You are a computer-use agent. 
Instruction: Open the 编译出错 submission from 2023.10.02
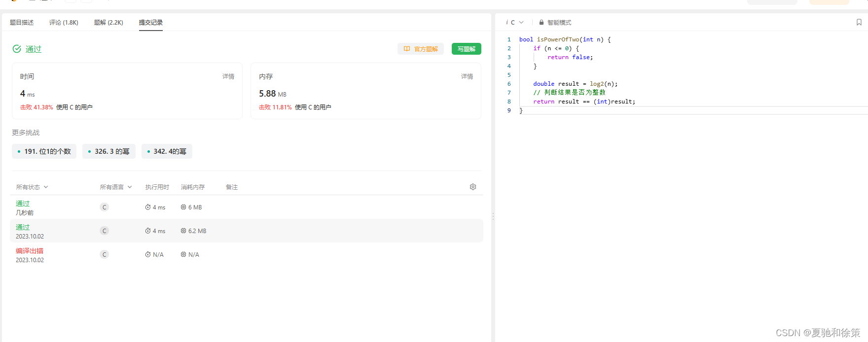click(x=30, y=251)
